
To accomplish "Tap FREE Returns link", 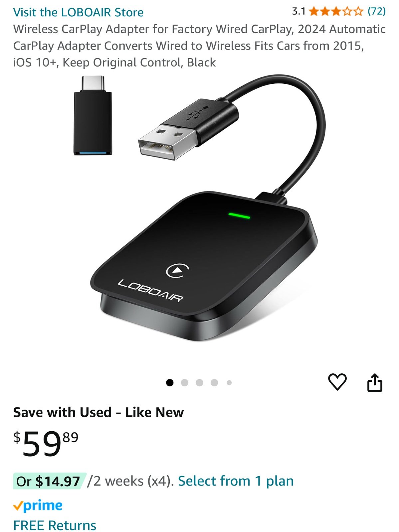I will tap(55, 525).
